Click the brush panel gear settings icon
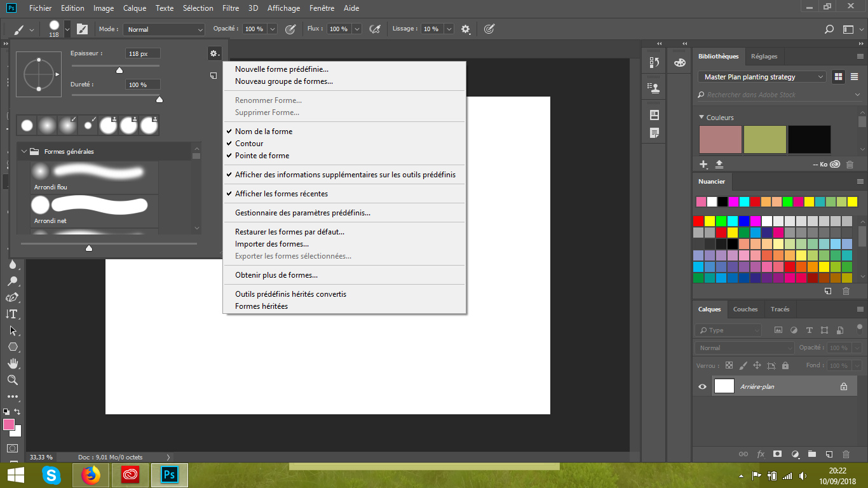This screenshot has width=868, height=488. 214,54
